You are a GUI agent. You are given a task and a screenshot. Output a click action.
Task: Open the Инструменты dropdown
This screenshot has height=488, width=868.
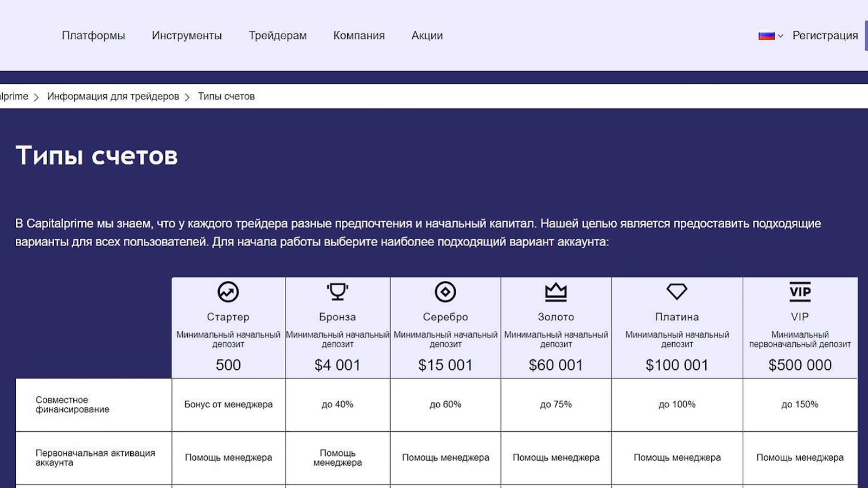[187, 35]
